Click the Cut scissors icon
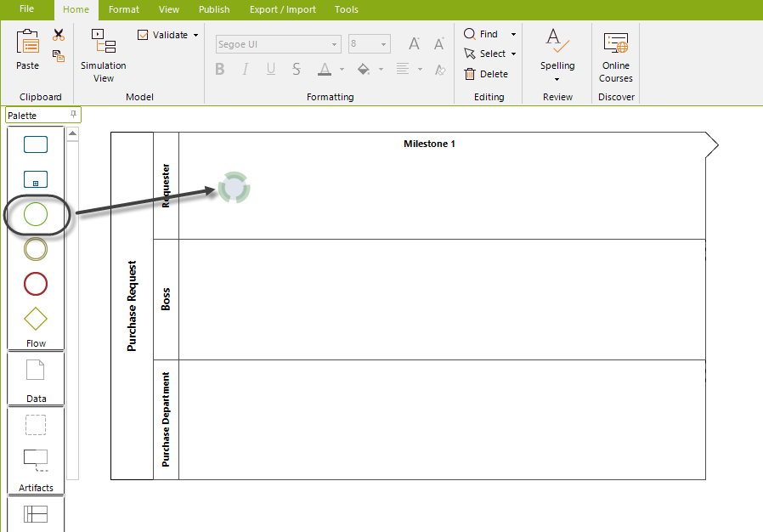The width and height of the screenshot is (763, 532). tap(59, 35)
